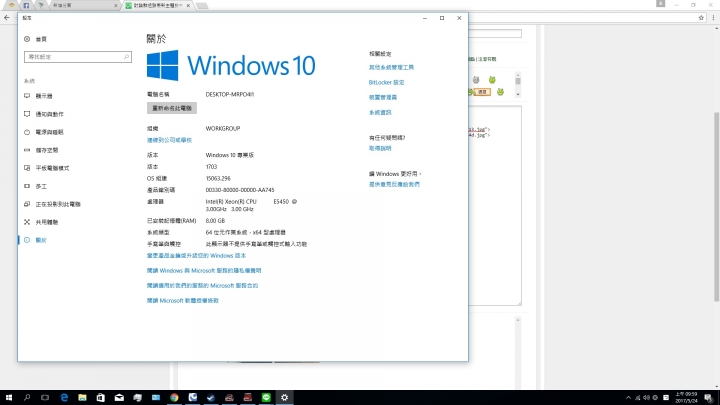This screenshot has height=405, width=720.
Task: Open Chrome three-dot menu
Action: coord(713,18)
